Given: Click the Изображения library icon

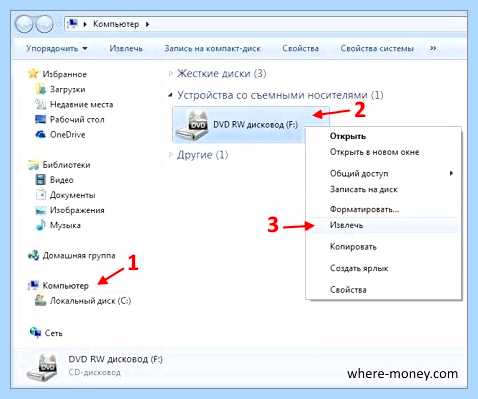Looking at the screenshot, I should [41, 210].
